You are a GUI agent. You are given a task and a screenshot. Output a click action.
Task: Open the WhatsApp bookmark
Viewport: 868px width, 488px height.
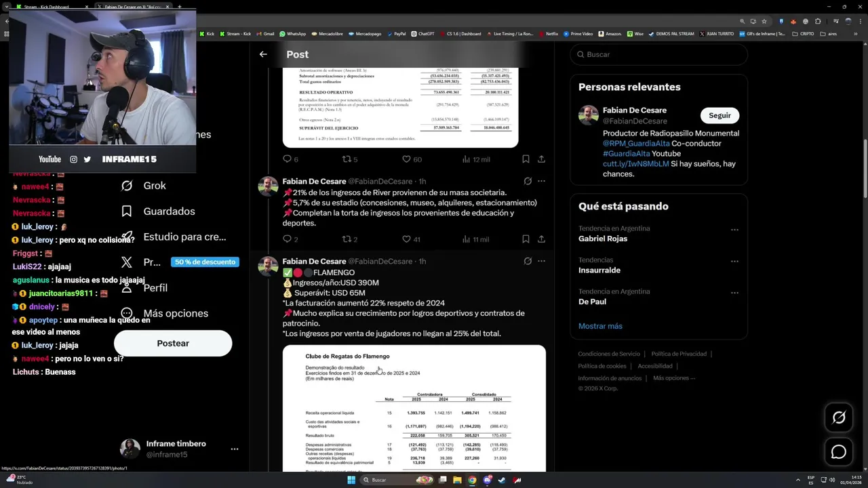point(293,33)
